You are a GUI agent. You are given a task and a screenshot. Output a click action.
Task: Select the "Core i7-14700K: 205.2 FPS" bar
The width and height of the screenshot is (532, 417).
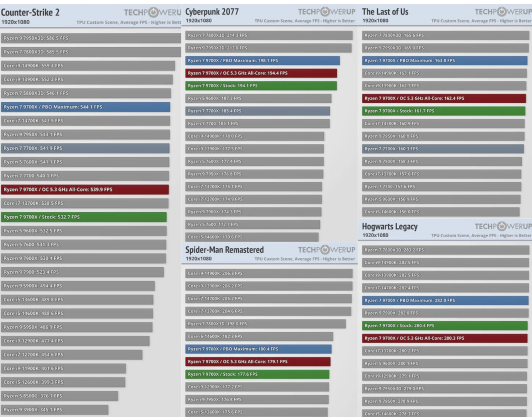click(x=269, y=299)
